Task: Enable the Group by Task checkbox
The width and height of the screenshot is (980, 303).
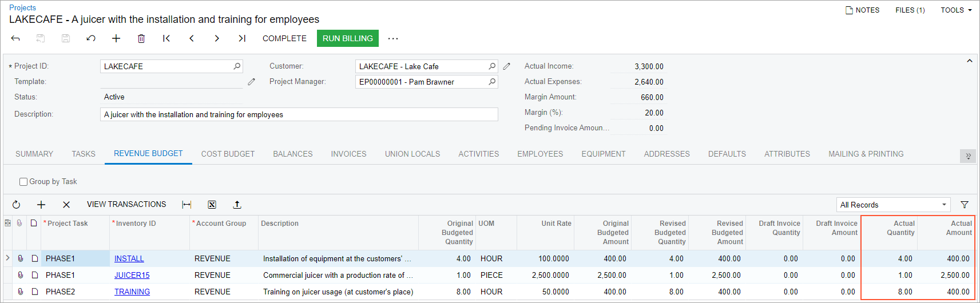Action: pos(23,182)
